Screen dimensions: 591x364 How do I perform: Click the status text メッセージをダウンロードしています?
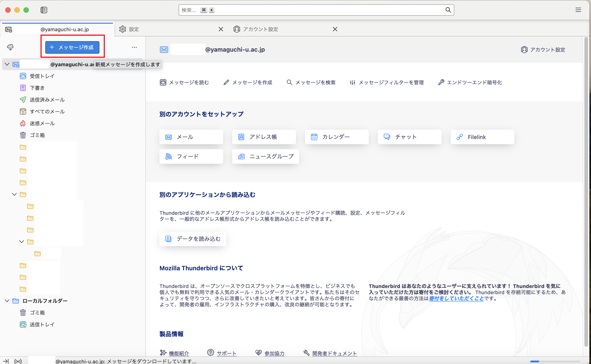tap(152, 361)
